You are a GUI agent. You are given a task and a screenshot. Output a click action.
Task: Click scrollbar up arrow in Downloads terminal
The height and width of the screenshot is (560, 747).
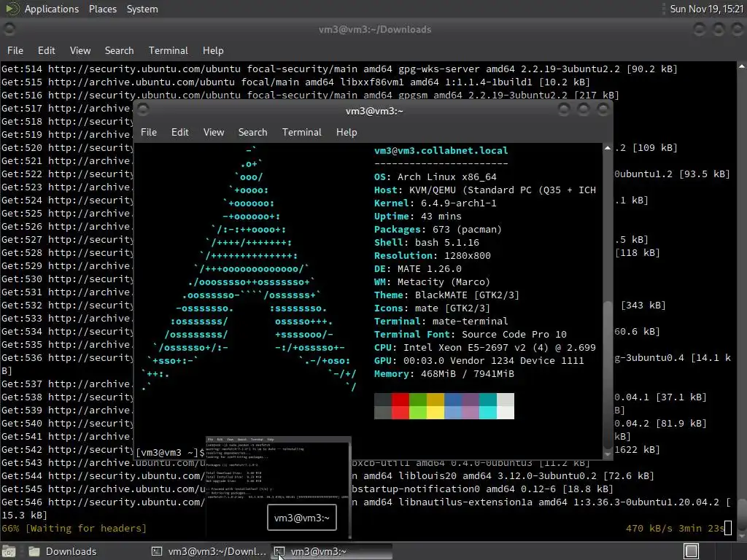tap(742, 66)
